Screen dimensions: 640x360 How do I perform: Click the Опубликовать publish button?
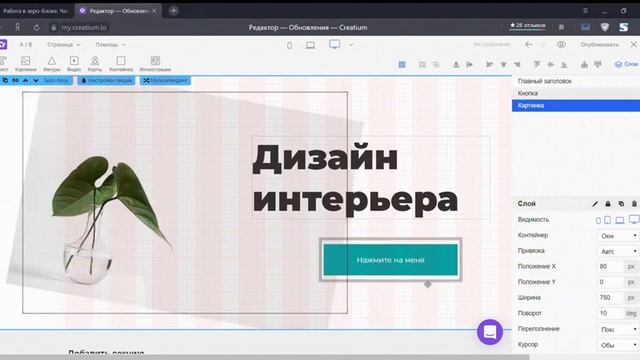click(x=599, y=44)
